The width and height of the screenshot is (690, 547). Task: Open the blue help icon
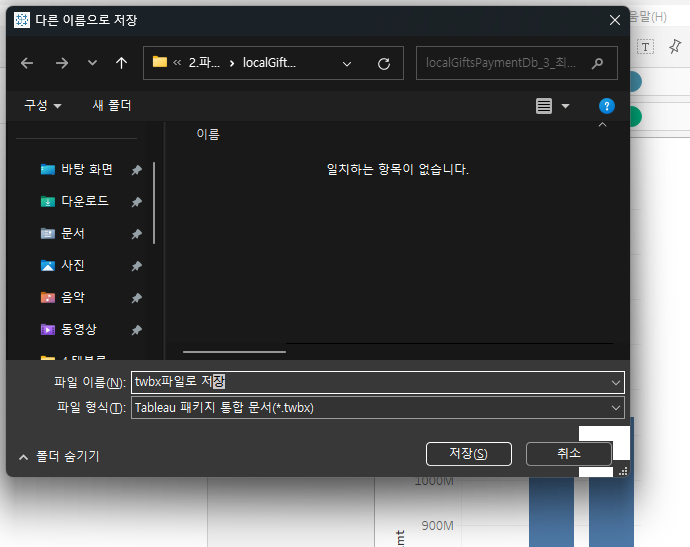(607, 106)
